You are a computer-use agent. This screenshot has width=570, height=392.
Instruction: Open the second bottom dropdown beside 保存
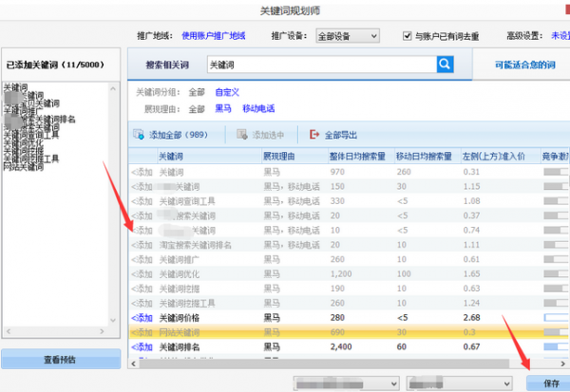click(x=456, y=383)
